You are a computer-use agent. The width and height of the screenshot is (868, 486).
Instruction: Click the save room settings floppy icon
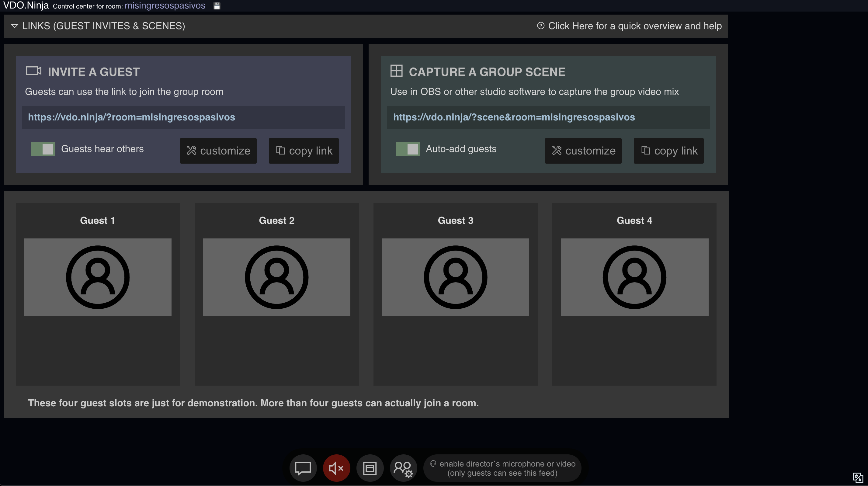pos(217,6)
